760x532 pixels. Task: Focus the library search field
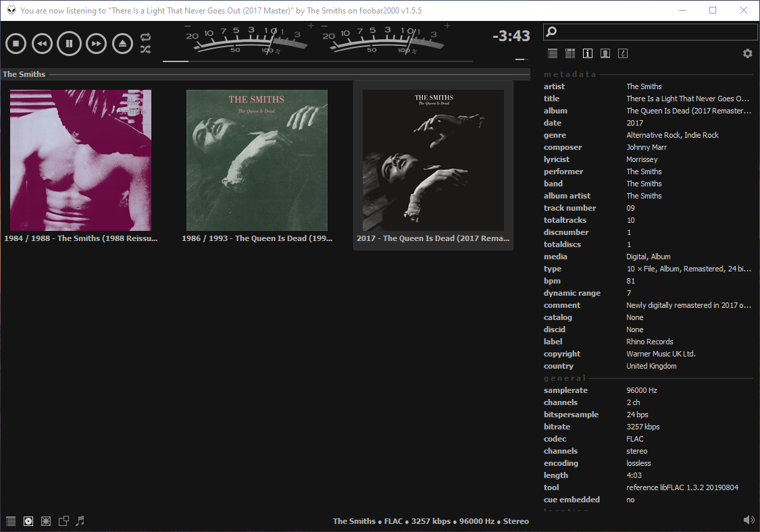click(650, 32)
